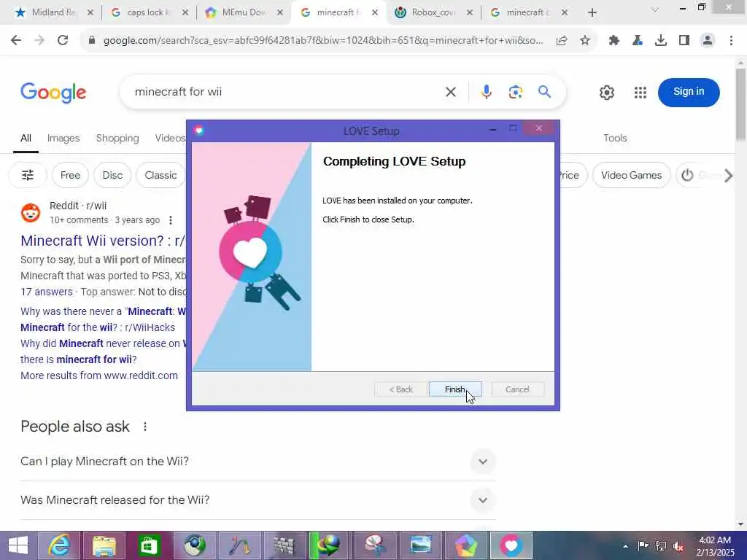Image resolution: width=747 pixels, height=560 pixels.
Task: Open the Chrome extensions puzzle icon
Action: click(x=614, y=41)
